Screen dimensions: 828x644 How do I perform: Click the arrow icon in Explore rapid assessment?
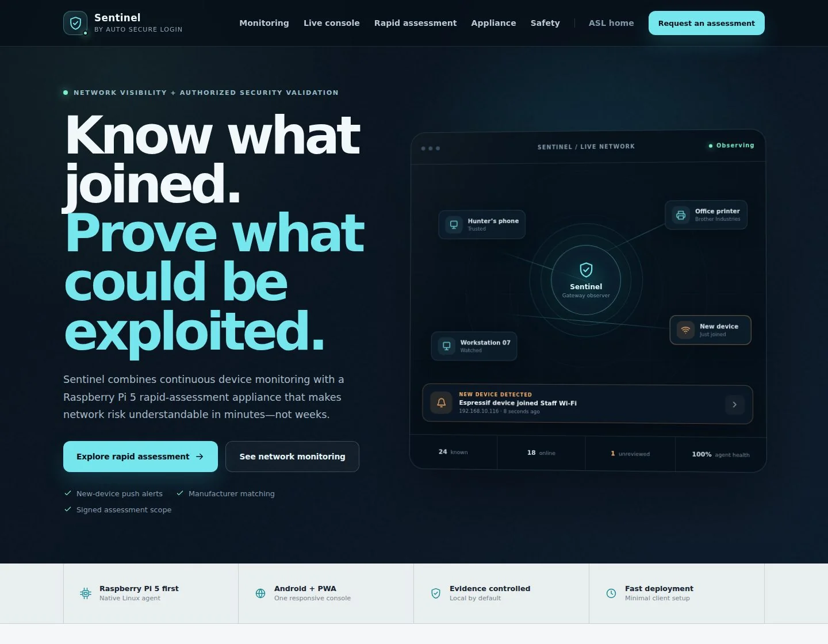tap(200, 457)
